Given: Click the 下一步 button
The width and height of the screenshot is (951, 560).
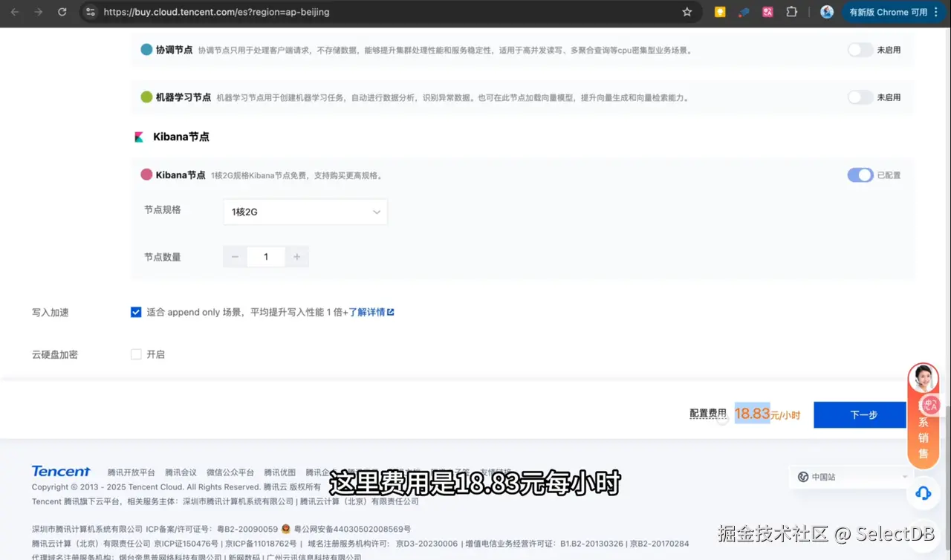Looking at the screenshot, I should 860,415.
